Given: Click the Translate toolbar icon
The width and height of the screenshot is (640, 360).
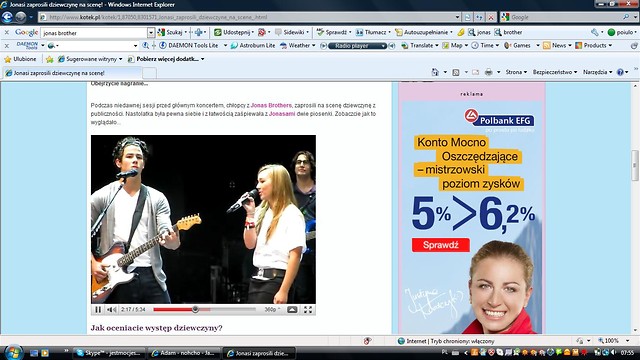Looking at the screenshot, I should click(x=420, y=45).
